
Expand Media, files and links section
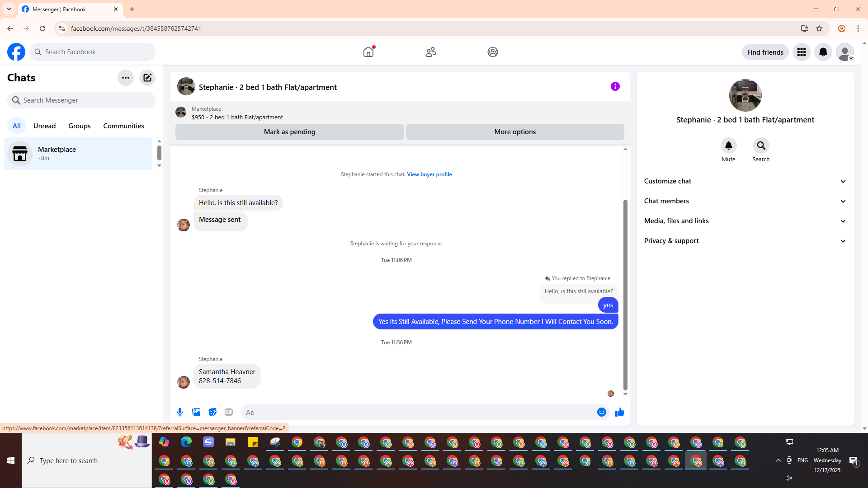[745, 221]
